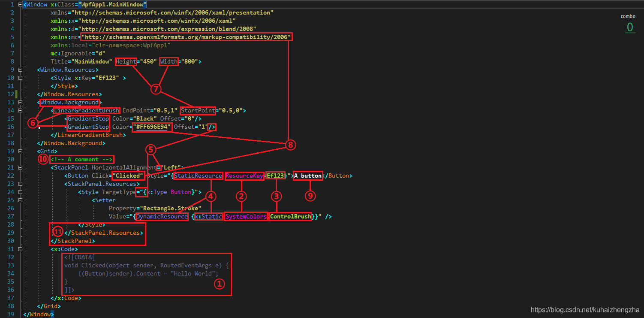Collapse the Style x:Key Ef123 fold toggle

point(20,78)
